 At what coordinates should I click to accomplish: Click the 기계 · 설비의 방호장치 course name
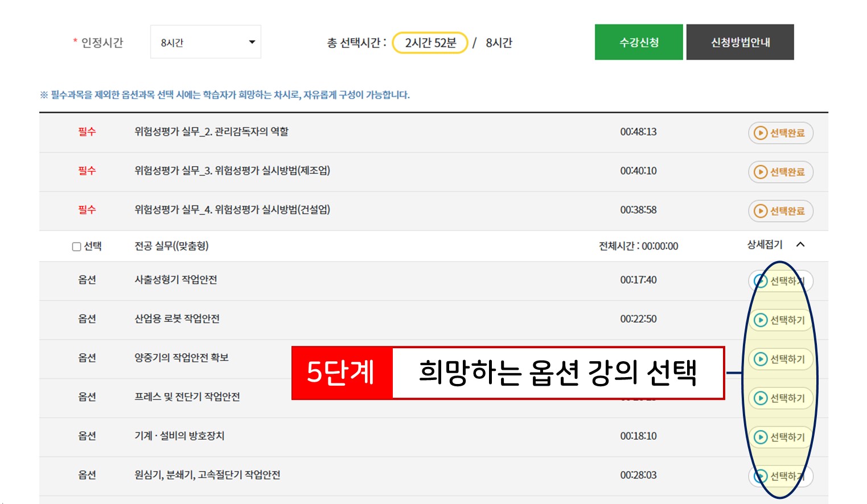pyautogui.click(x=179, y=436)
